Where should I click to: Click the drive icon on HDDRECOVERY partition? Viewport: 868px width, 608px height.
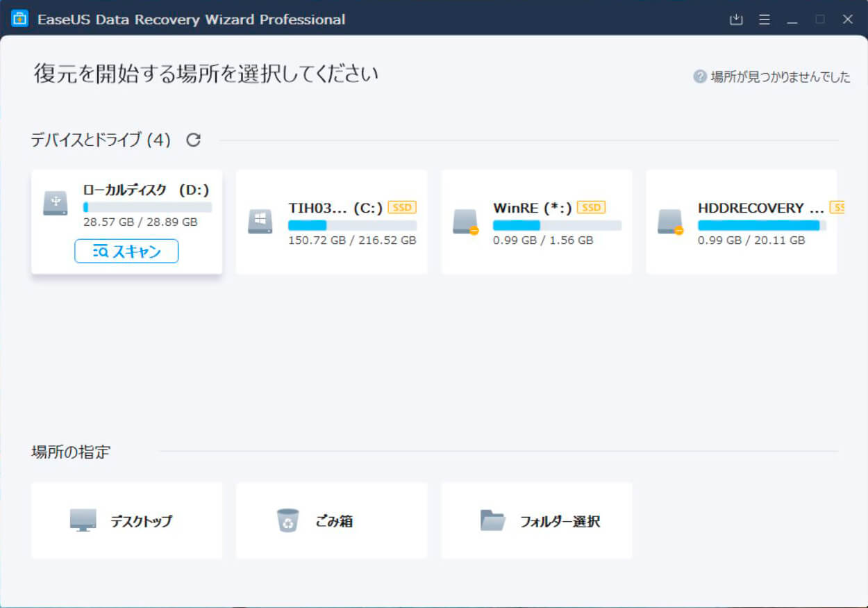[x=669, y=221]
